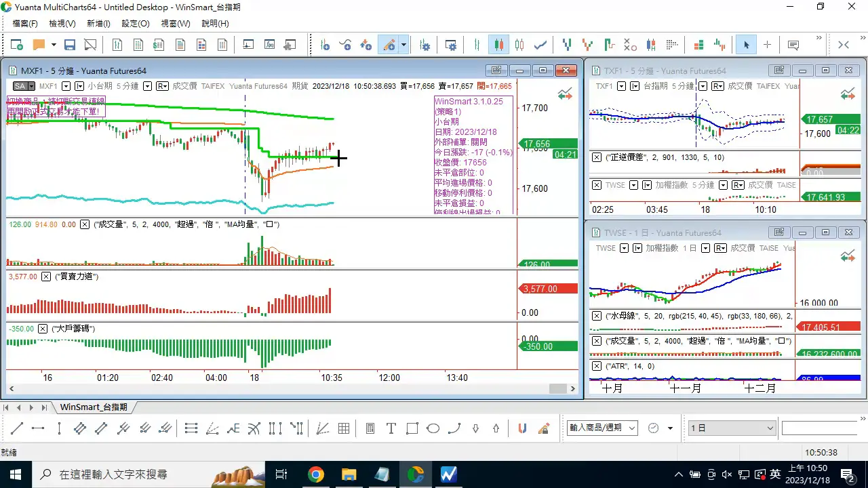
Task: Open the 檢視(V) menu
Action: pos(62,23)
